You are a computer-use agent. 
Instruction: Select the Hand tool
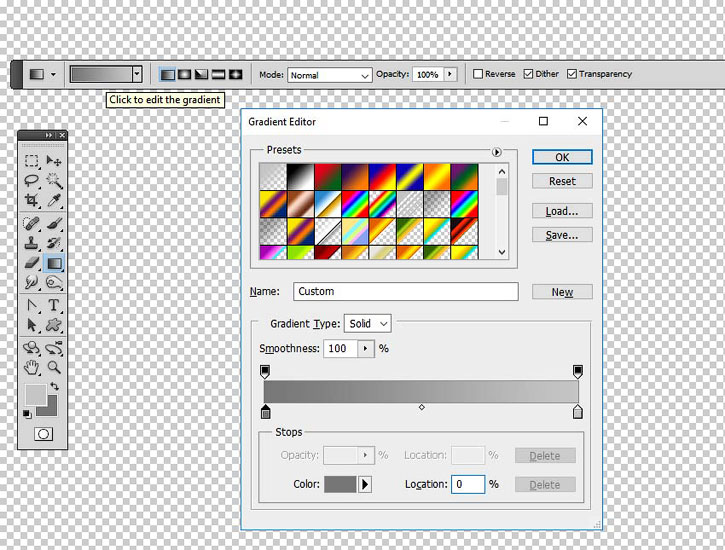pyautogui.click(x=31, y=367)
